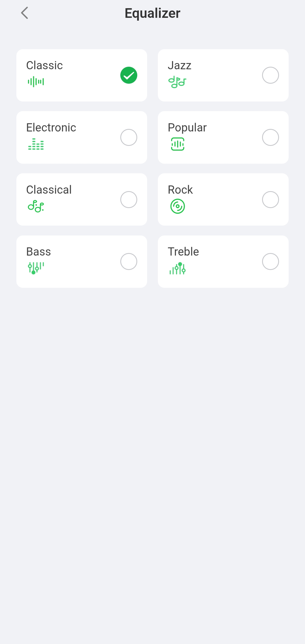
Task: Tap the Popular sound wave icon
Action: coord(178,144)
